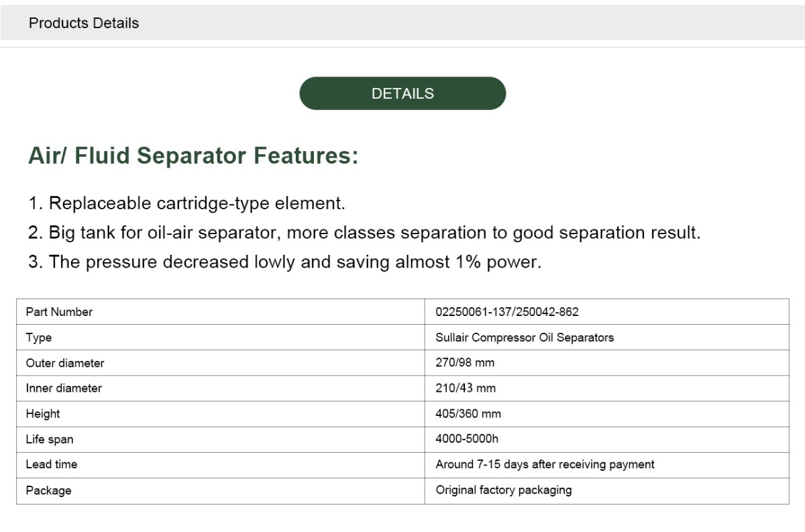This screenshot has width=805, height=532.
Task: Open the Products Details tab header
Action: tap(84, 23)
